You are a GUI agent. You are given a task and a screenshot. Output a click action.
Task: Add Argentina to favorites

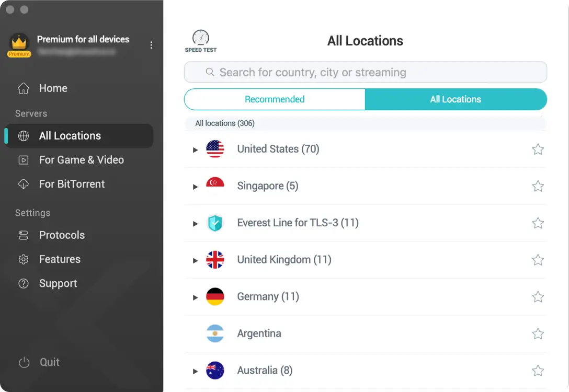538,333
